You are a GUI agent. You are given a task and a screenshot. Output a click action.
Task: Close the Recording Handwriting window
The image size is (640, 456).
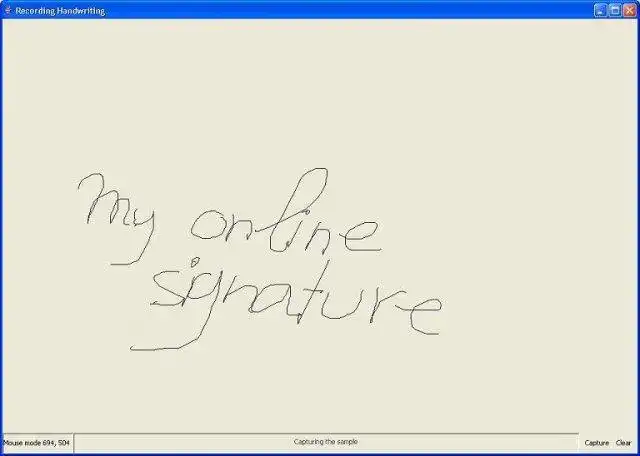pos(629,11)
